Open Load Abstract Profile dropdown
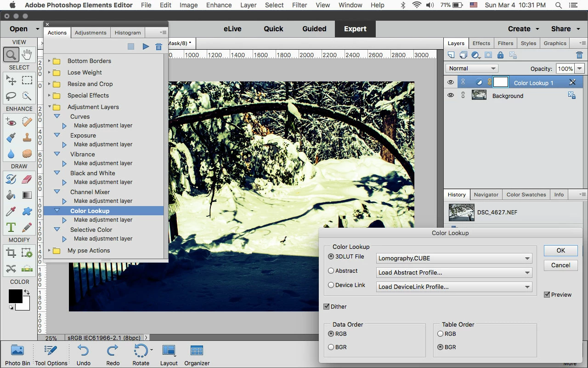The height and width of the screenshot is (368, 588). [454, 273]
